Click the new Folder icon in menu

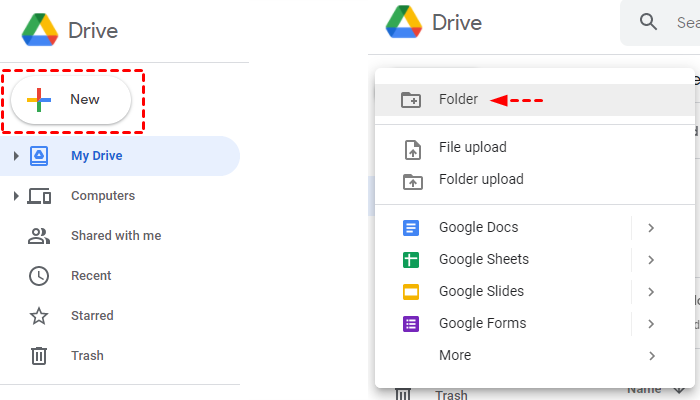[411, 99]
